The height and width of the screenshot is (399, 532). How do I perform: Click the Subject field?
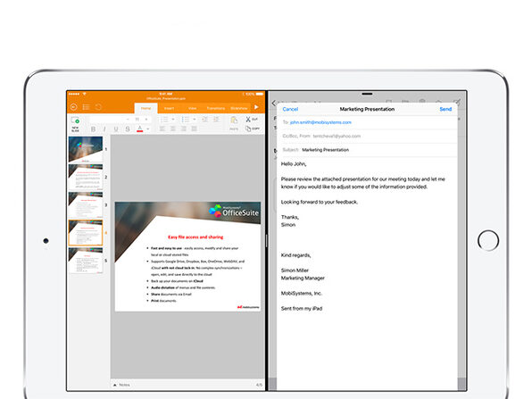[367, 150]
